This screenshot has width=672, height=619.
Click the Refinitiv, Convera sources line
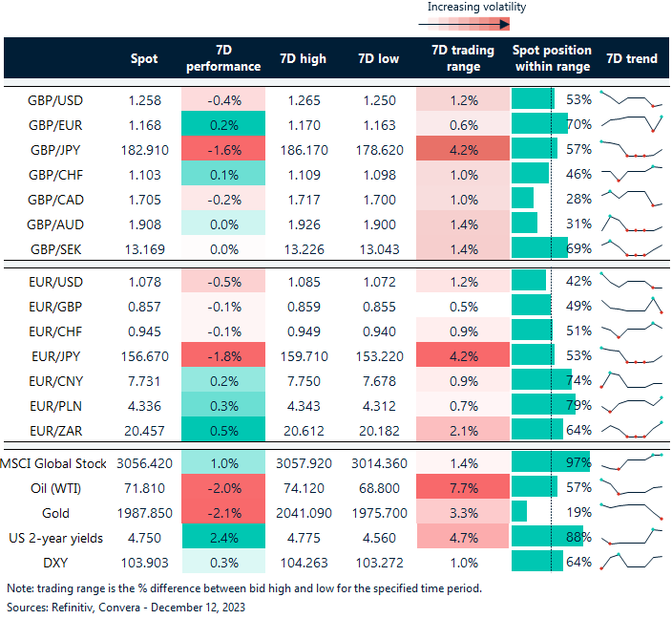(126, 608)
